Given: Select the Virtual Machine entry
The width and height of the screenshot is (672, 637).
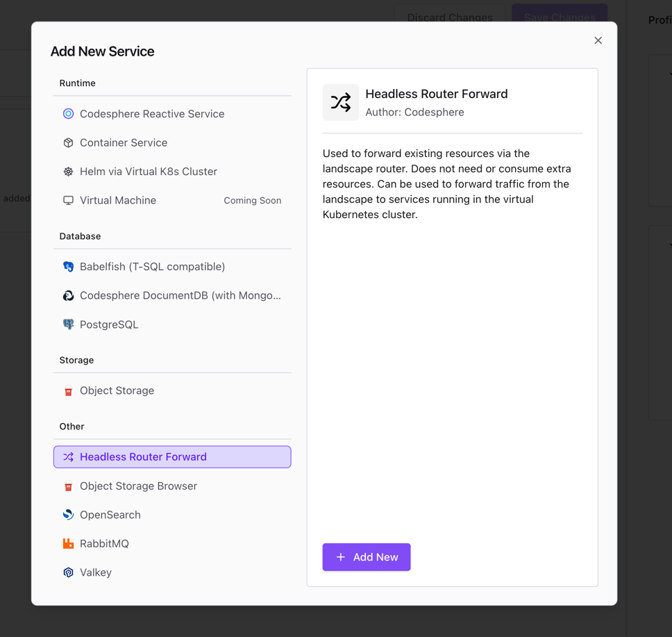Looking at the screenshot, I should [x=172, y=200].
